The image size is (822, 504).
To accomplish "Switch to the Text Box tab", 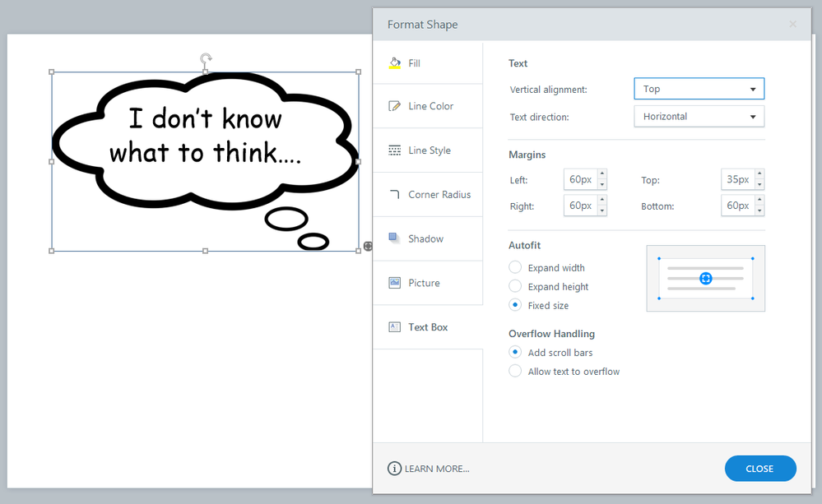I will [x=428, y=327].
